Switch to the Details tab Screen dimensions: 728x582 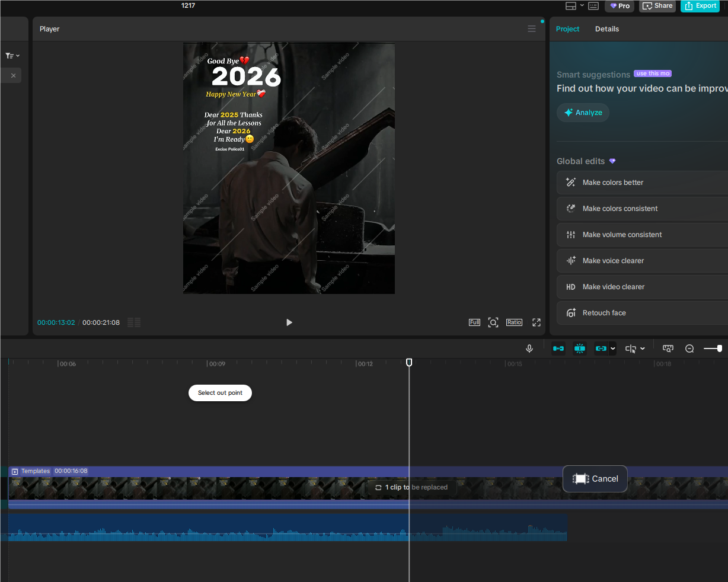[607, 28]
